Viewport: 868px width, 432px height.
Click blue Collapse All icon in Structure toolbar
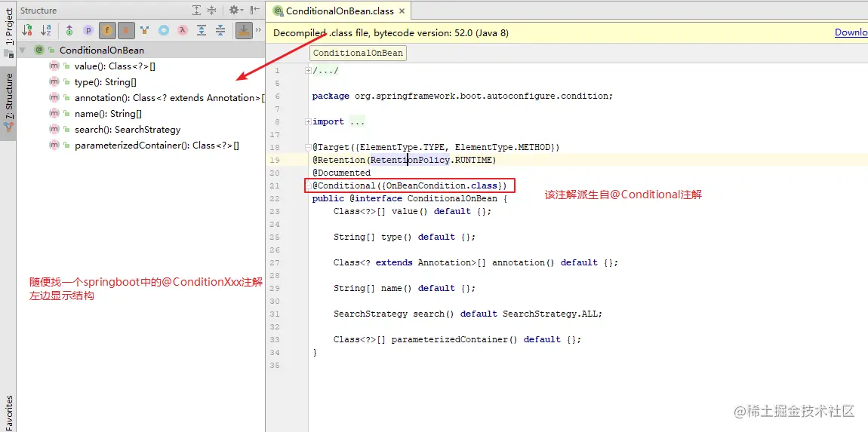click(220, 30)
